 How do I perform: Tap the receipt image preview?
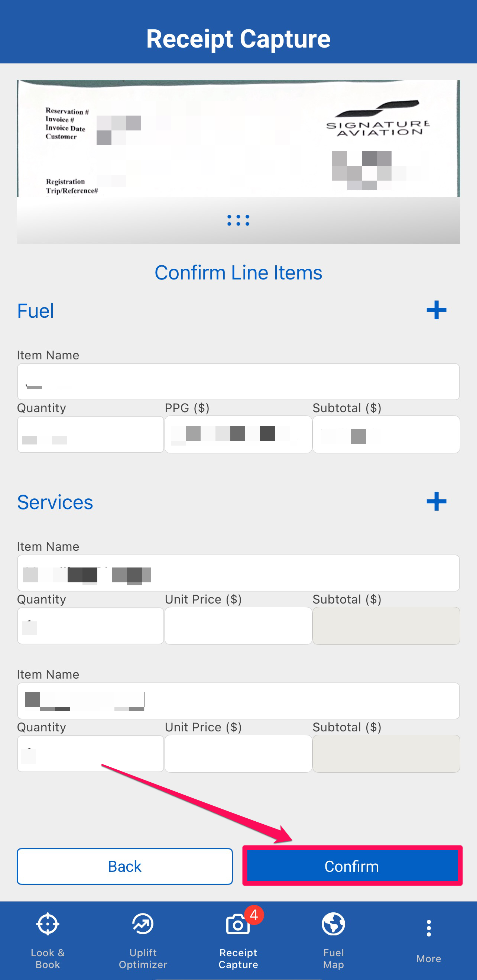(x=238, y=139)
